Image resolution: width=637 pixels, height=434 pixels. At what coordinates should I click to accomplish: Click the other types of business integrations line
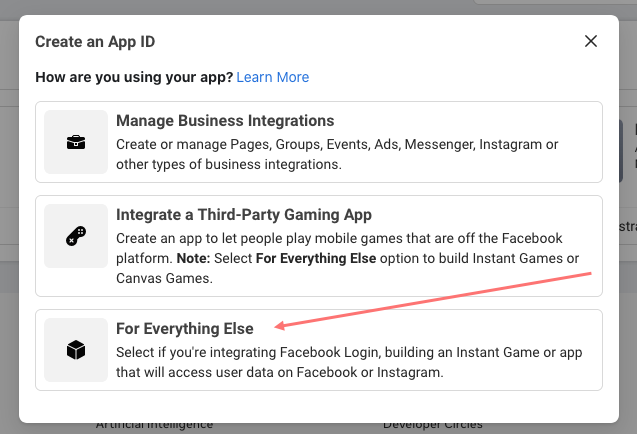click(x=229, y=164)
